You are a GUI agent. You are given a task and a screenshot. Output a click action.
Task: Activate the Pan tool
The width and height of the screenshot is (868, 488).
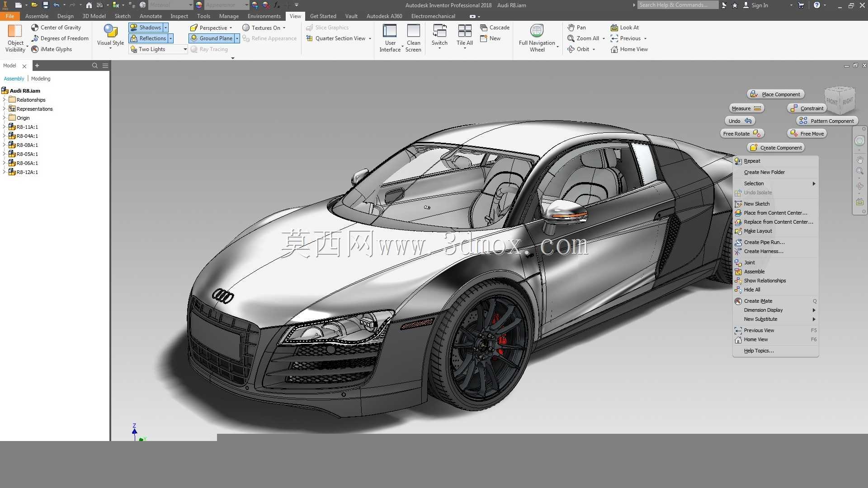[577, 28]
